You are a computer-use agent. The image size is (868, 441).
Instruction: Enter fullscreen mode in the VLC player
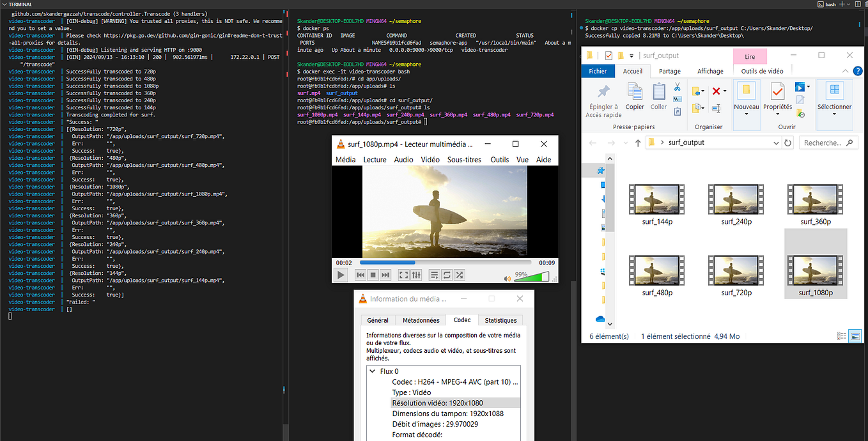pyautogui.click(x=405, y=275)
